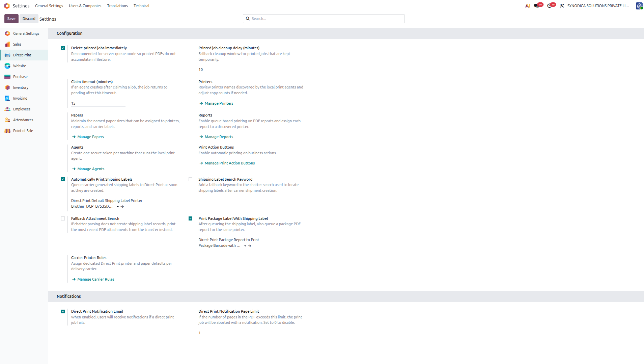Viewport: 644px width, 364px height.
Task: Enable Shipping Label Search Keyword checkbox
Action: [190, 180]
